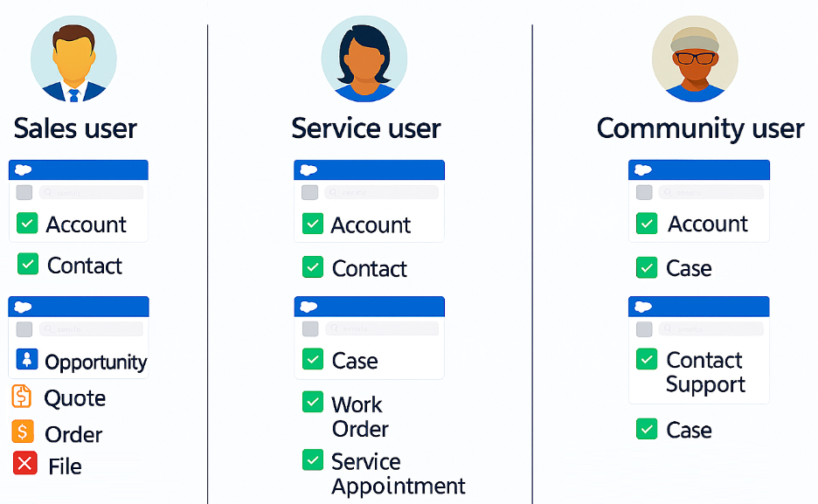818x504 pixels.
Task: Click gray square in Community user's Account card
Action: [x=644, y=192]
